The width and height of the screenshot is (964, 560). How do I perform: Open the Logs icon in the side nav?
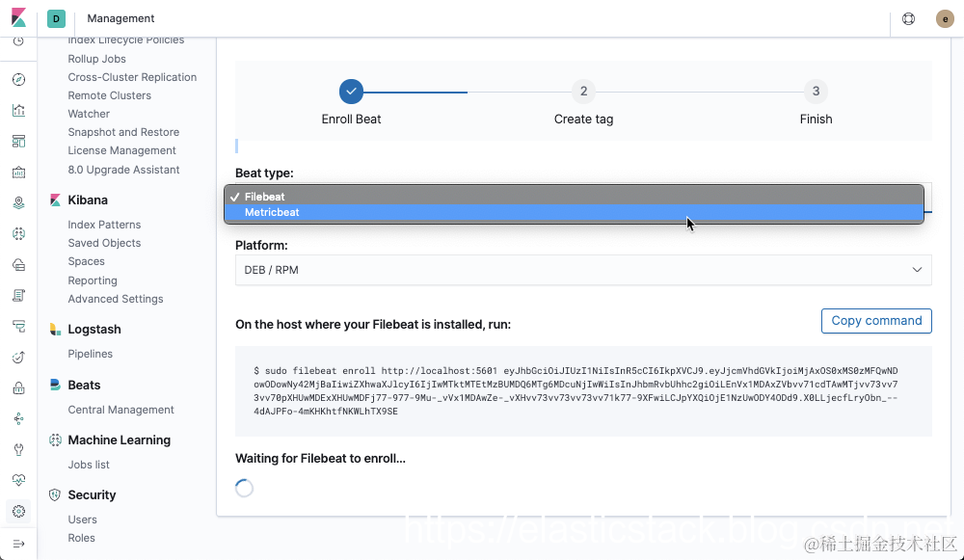(x=18, y=296)
